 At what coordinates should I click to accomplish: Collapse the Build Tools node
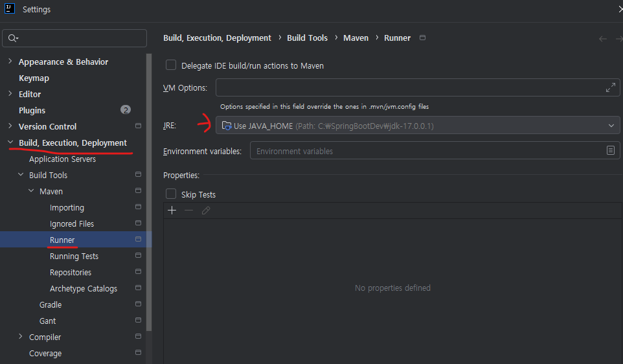pyautogui.click(x=21, y=174)
